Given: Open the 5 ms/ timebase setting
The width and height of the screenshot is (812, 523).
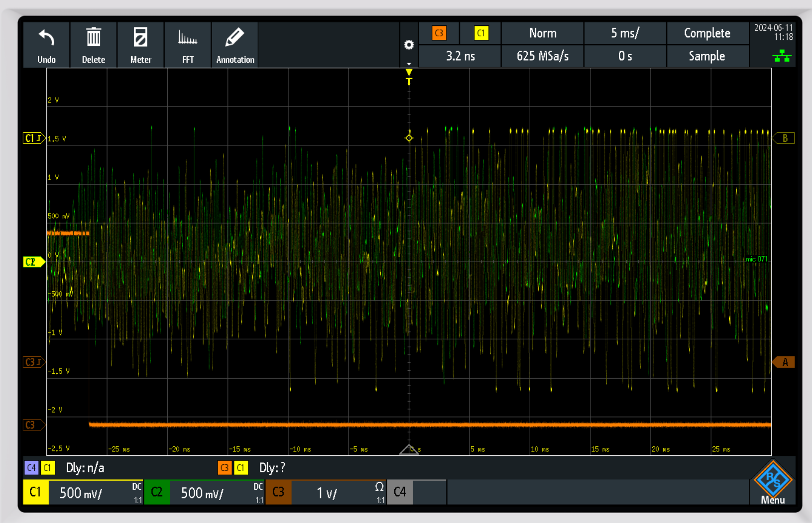Looking at the screenshot, I should click(624, 33).
